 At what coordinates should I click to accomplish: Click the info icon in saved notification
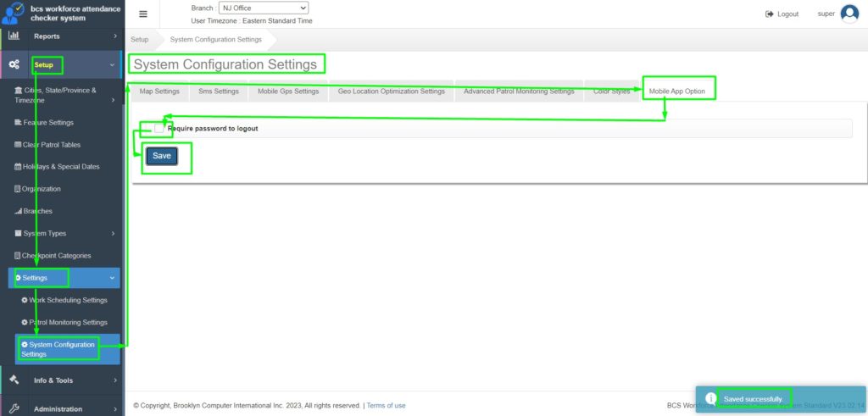tap(711, 398)
